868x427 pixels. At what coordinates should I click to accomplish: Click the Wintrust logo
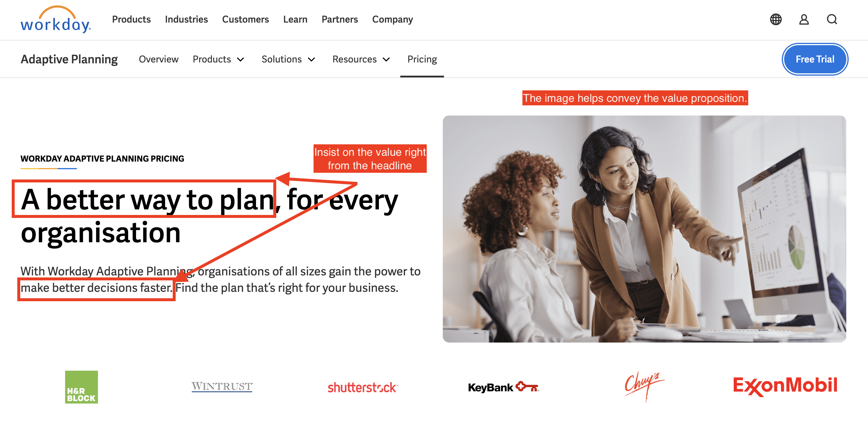(222, 387)
